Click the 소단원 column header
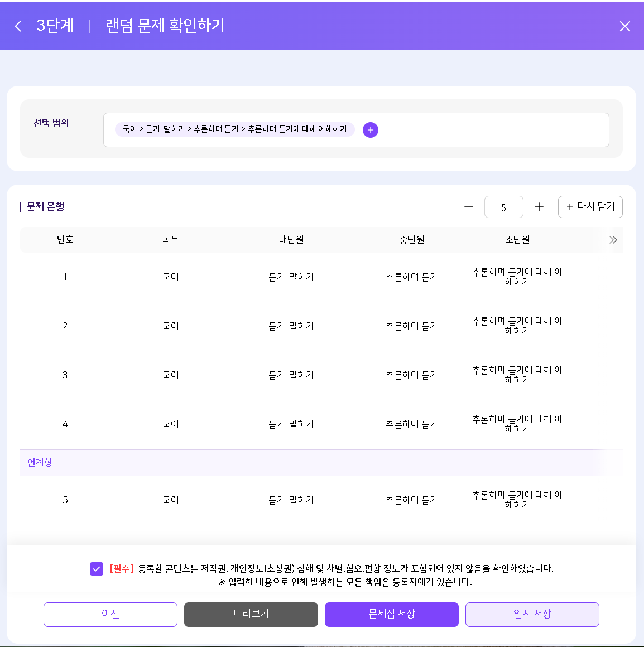 (517, 240)
